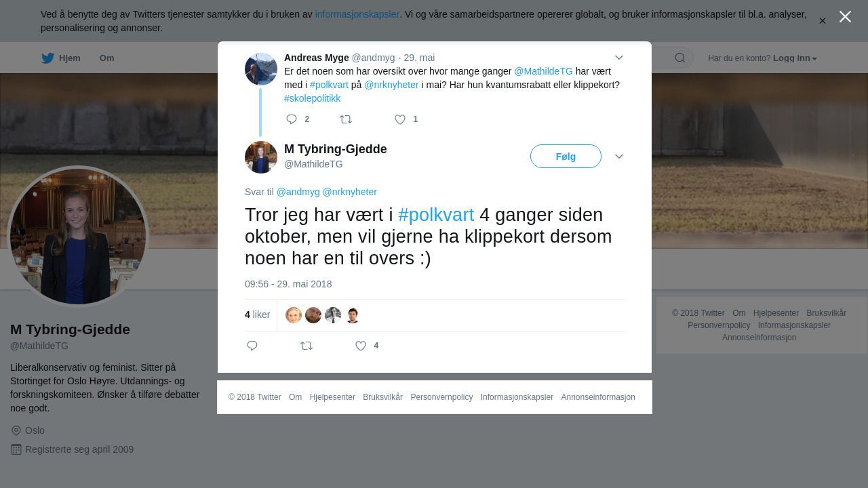View first liker's avatar thumbnail
Viewport: 868px width, 488px height.
[x=294, y=315]
